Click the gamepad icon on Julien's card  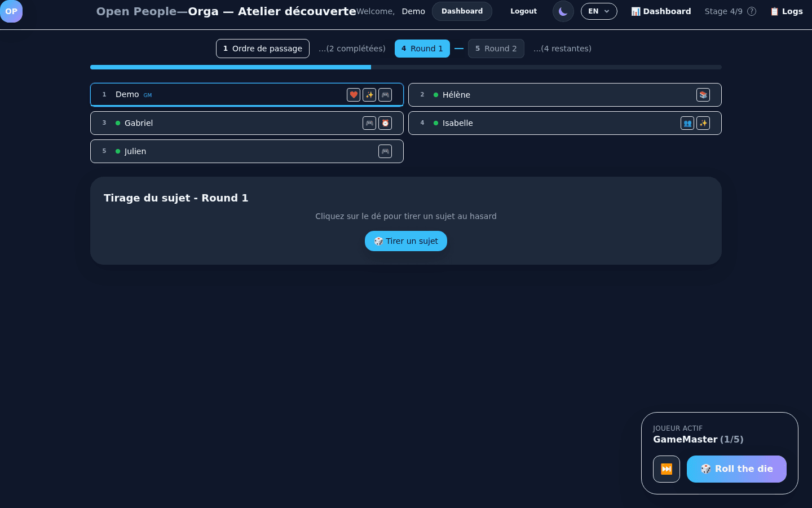[385, 151]
